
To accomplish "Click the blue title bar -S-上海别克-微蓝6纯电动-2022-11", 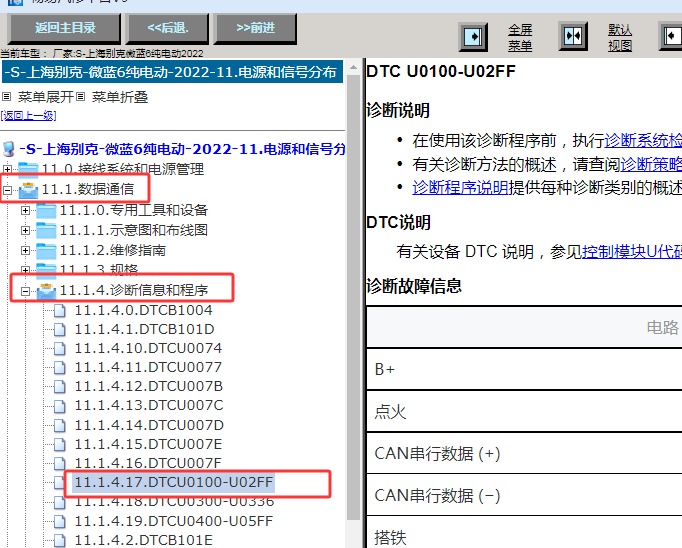I will click(172, 72).
